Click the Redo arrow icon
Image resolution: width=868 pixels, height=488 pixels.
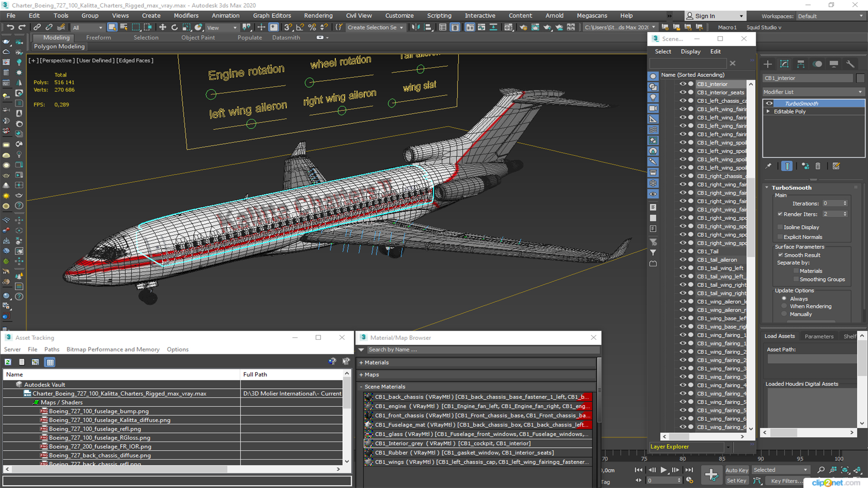[x=22, y=28]
